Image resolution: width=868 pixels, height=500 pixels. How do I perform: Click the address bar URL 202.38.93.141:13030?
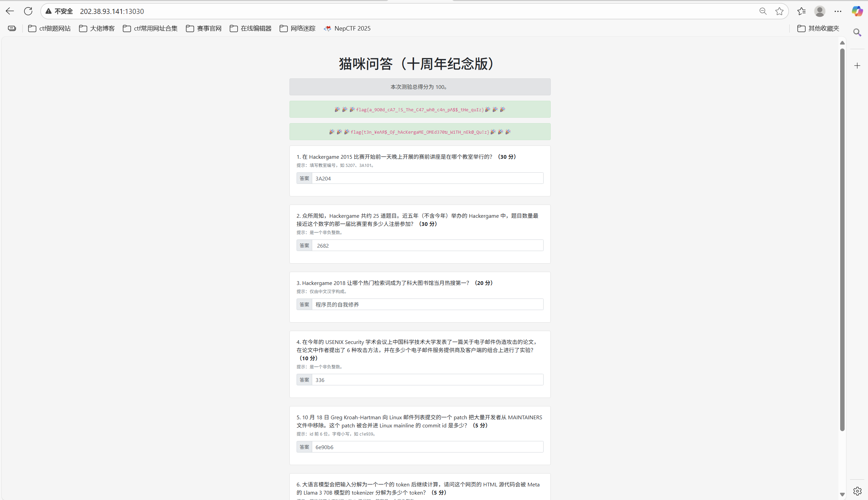(x=112, y=11)
